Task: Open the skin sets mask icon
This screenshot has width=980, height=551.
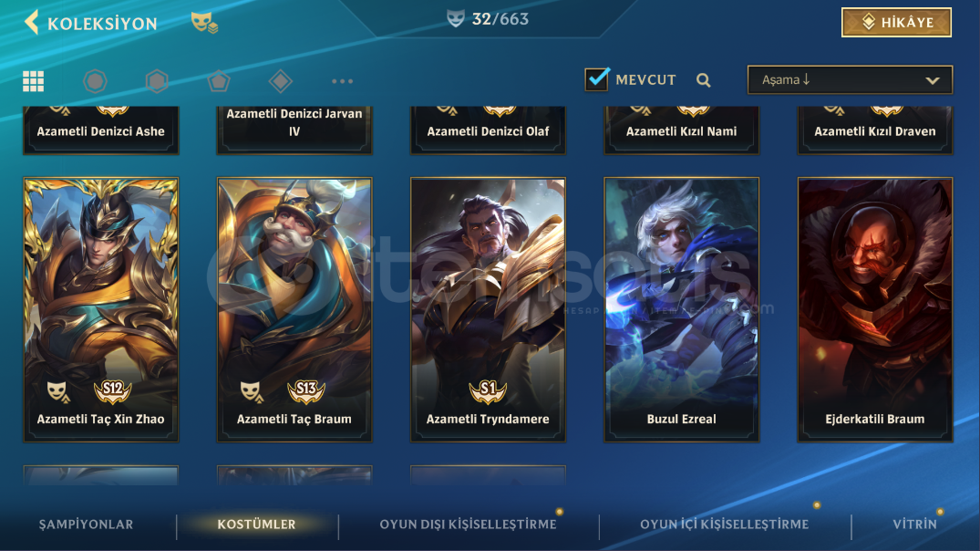Action: (204, 23)
